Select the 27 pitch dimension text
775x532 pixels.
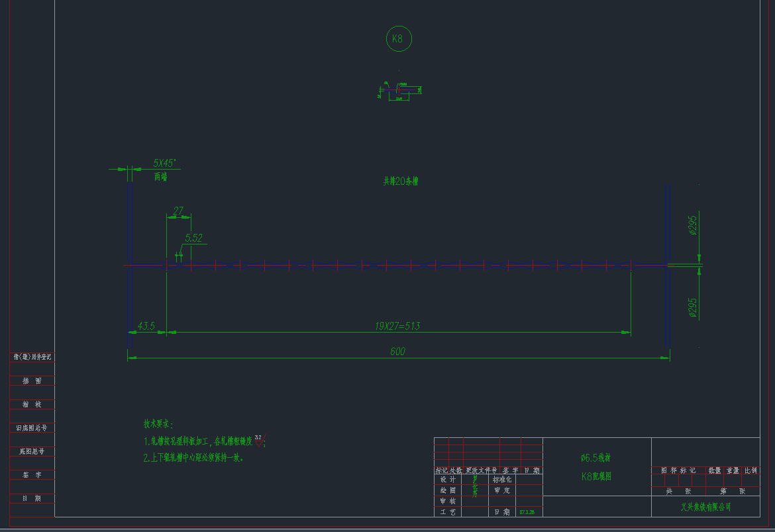point(178,210)
